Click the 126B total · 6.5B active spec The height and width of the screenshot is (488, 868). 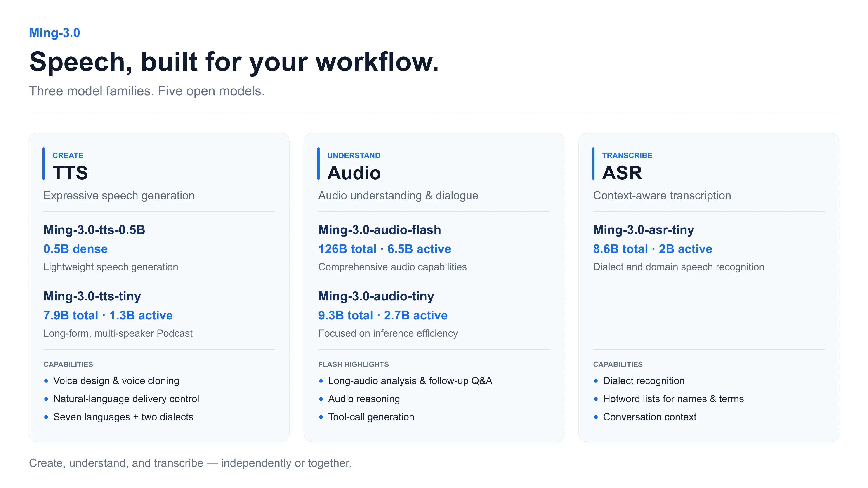coord(384,249)
